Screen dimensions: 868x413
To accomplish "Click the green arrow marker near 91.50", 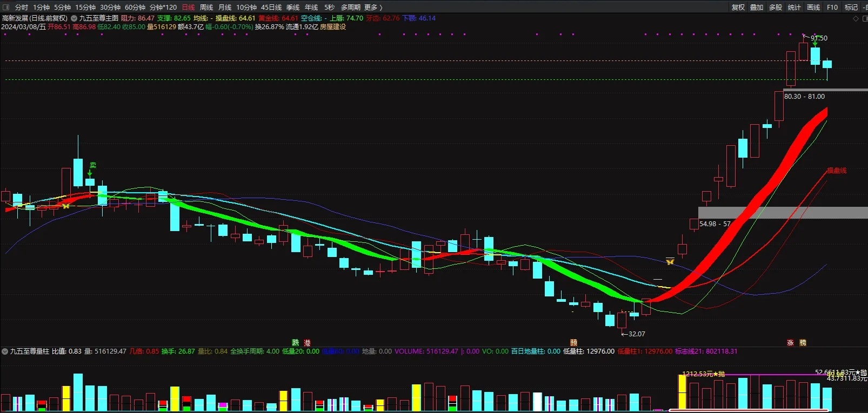I will coord(815,43).
